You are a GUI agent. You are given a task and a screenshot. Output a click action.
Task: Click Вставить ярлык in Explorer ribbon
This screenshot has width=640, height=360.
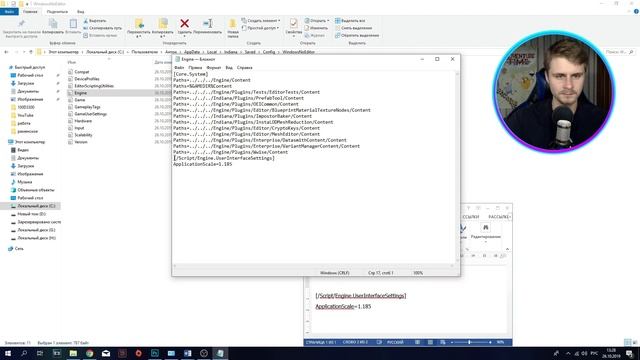coord(100,35)
